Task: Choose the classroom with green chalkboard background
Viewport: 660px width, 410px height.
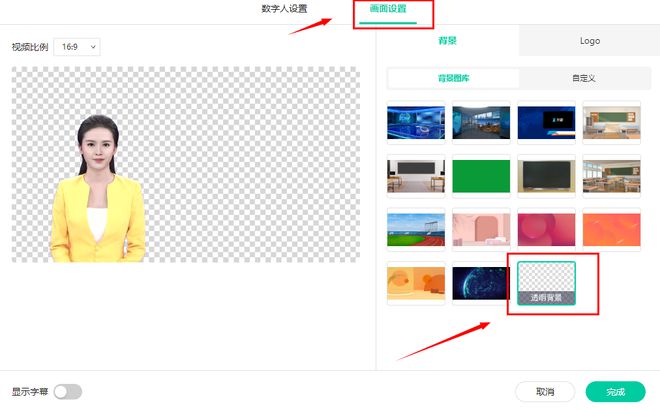Action: (611, 122)
